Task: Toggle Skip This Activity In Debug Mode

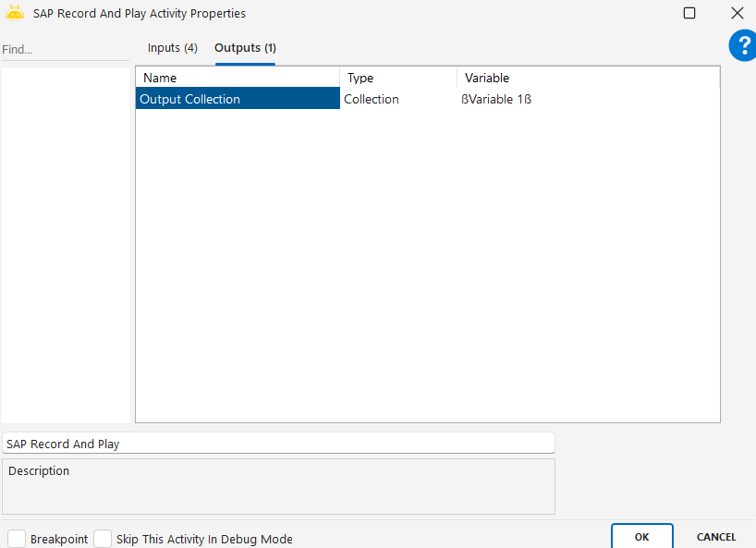Action: tap(103, 539)
